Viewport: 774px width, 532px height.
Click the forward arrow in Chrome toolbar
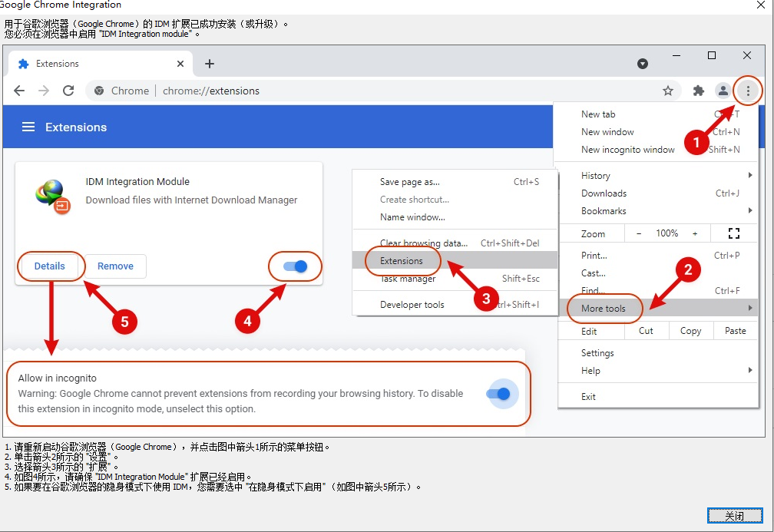tap(44, 91)
